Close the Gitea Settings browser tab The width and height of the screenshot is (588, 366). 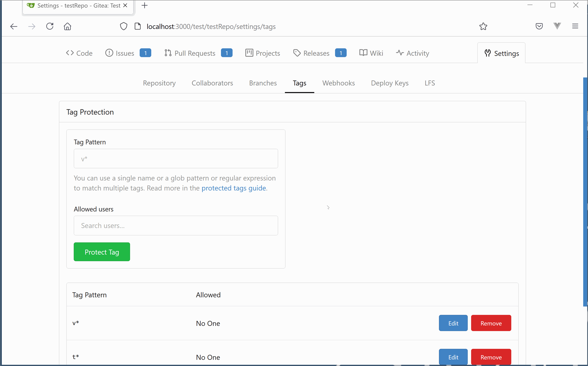point(125,5)
